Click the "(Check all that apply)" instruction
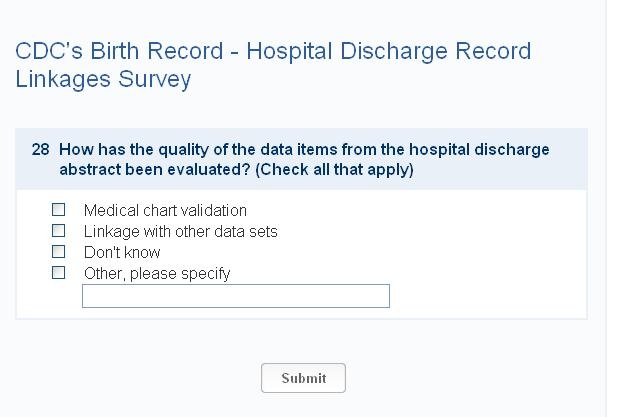The image size is (640, 417). click(334, 169)
